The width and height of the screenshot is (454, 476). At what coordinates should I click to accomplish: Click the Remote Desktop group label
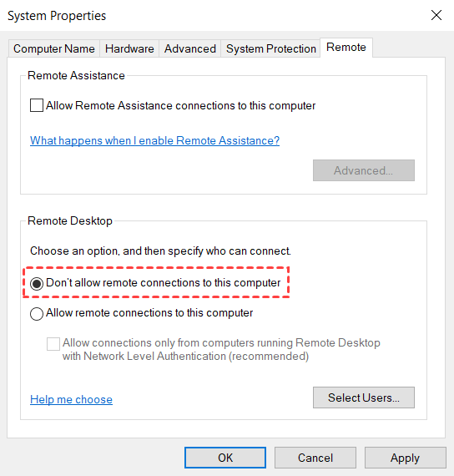(x=70, y=220)
